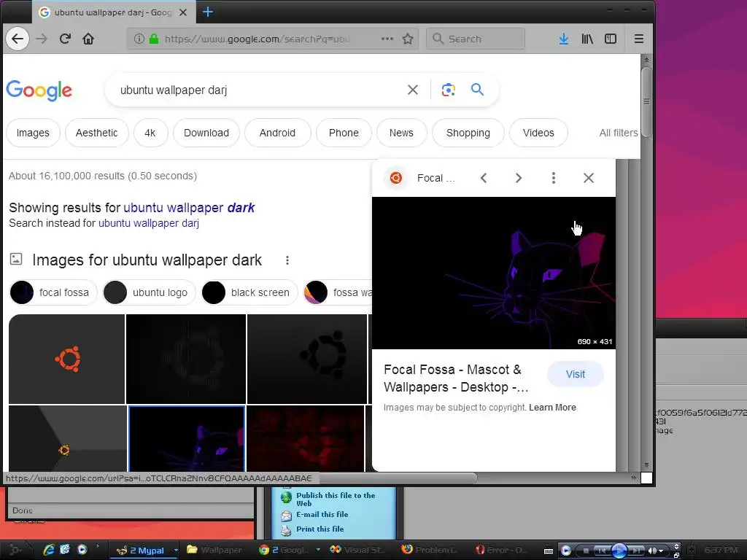Select the Images filter tab
The image size is (747, 560).
(x=33, y=133)
